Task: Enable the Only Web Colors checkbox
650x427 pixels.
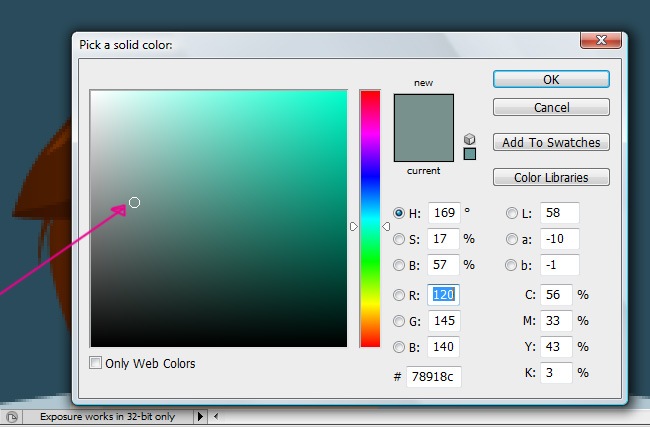Action: (97, 363)
